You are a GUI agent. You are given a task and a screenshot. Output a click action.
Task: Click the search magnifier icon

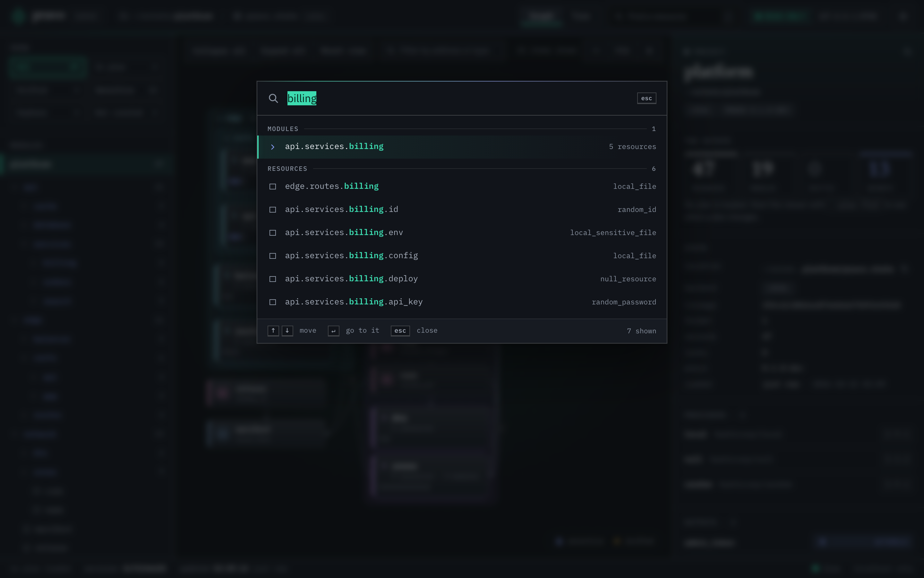point(273,98)
